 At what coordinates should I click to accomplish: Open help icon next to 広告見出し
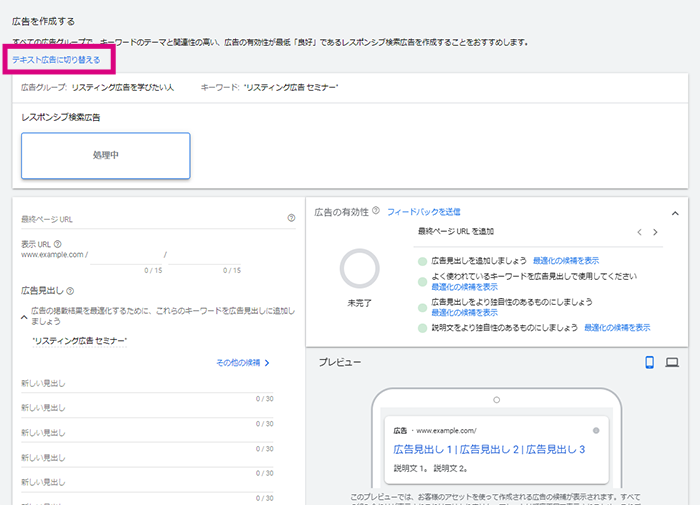click(70, 291)
